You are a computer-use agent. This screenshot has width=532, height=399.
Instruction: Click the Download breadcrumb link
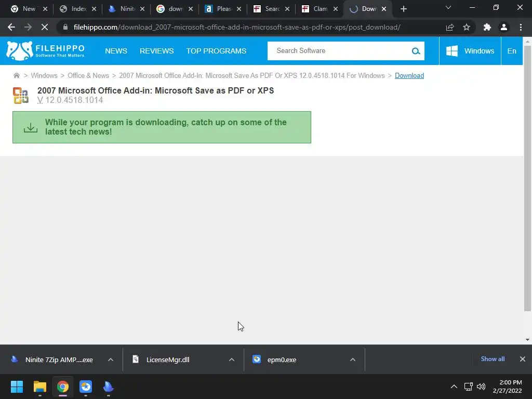click(409, 75)
